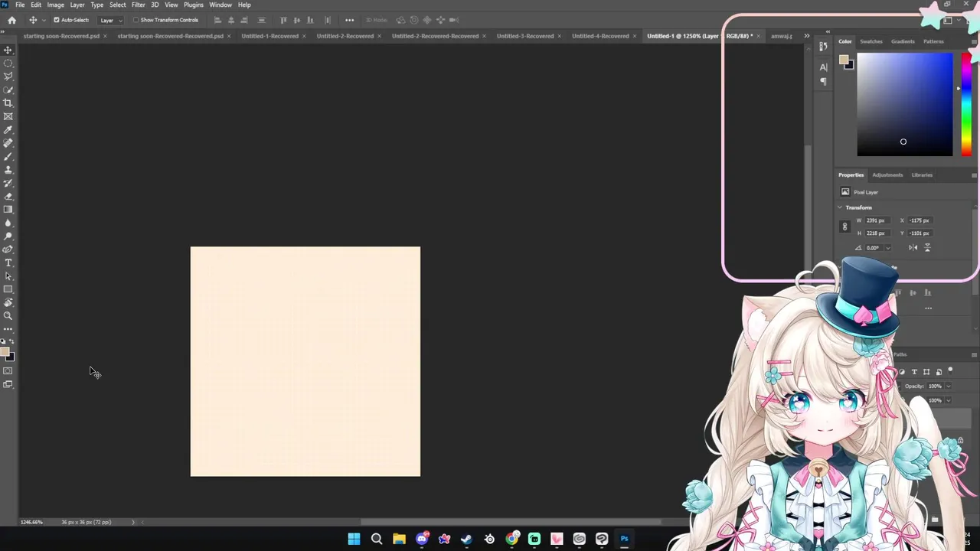The height and width of the screenshot is (551, 980).
Task: Enable Show Transform Controls checkbox
Action: (x=136, y=20)
